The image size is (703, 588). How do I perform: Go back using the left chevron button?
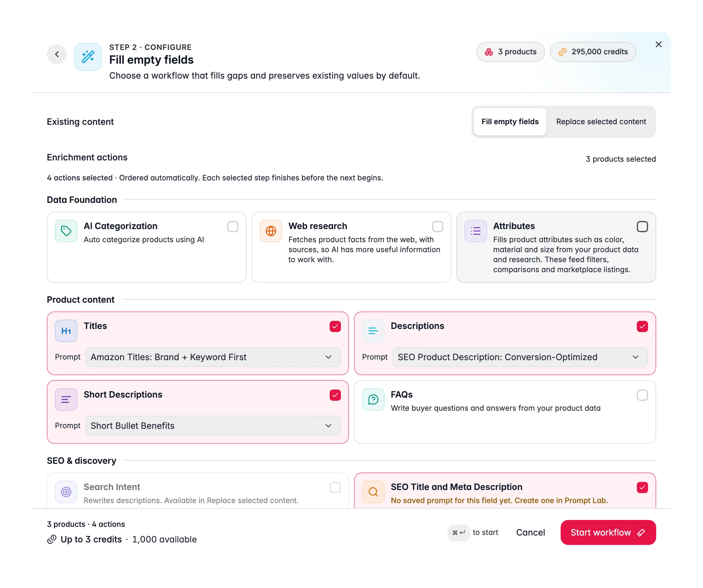pos(57,54)
